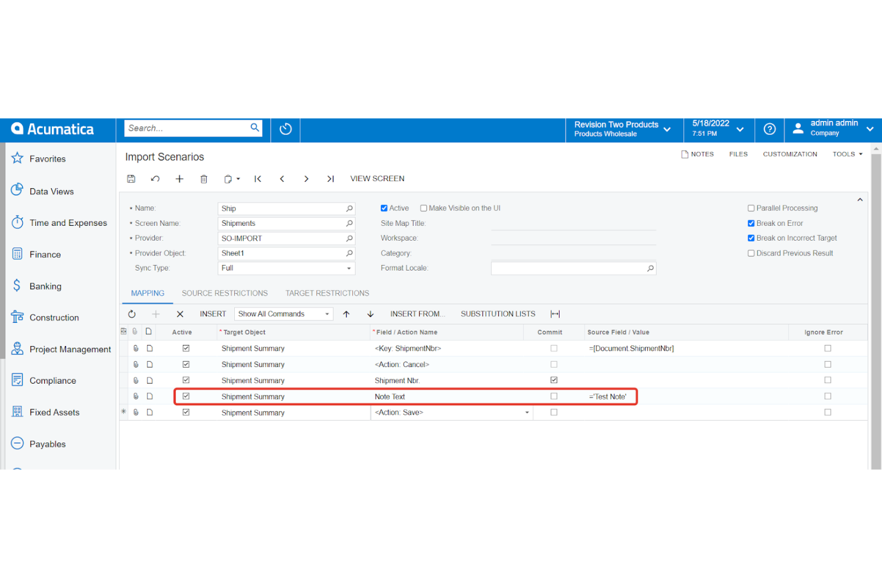Click the Acumatica logo
The height and width of the screenshot is (588, 882).
click(52, 129)
